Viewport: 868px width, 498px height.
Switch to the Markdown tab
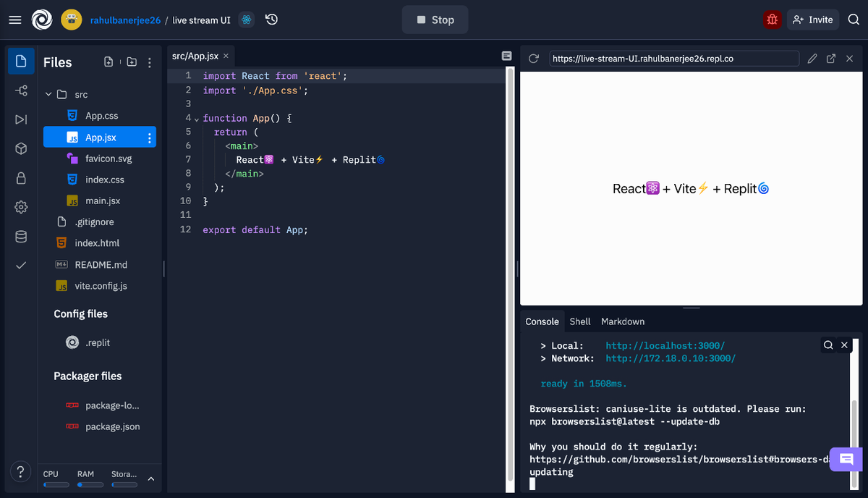click(622, 321)
